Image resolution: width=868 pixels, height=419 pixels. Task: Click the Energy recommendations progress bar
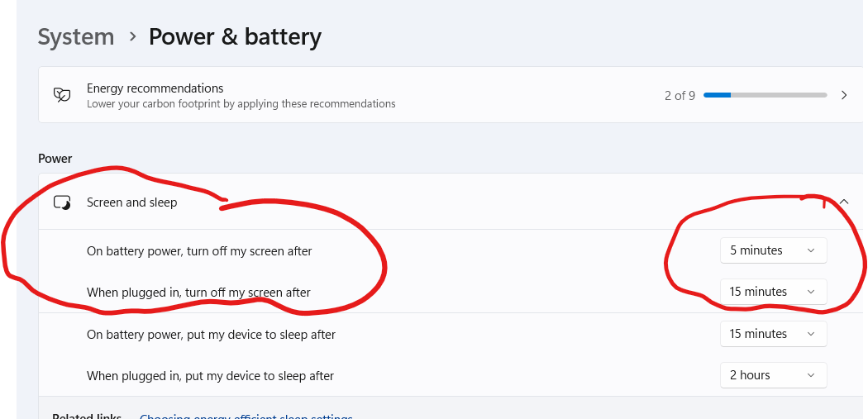click(765, 95)
